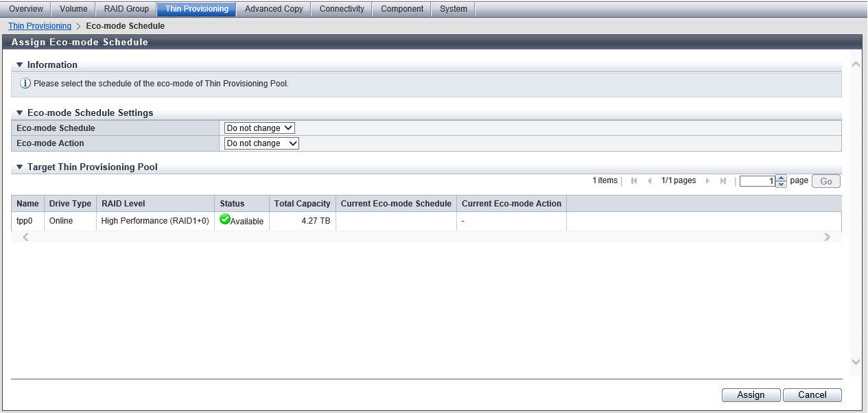This screenshot has height=413, width=868.
Task: Go to first page of pool list
Action: pos(634,181)
